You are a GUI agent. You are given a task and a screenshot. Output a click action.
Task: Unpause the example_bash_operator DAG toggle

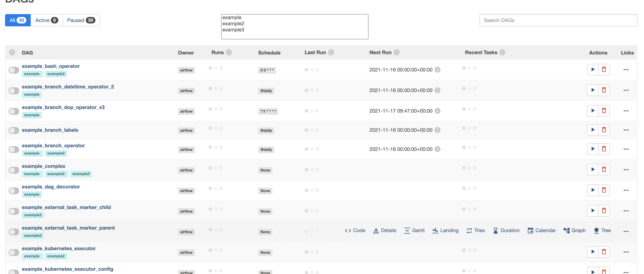[14, 70]
